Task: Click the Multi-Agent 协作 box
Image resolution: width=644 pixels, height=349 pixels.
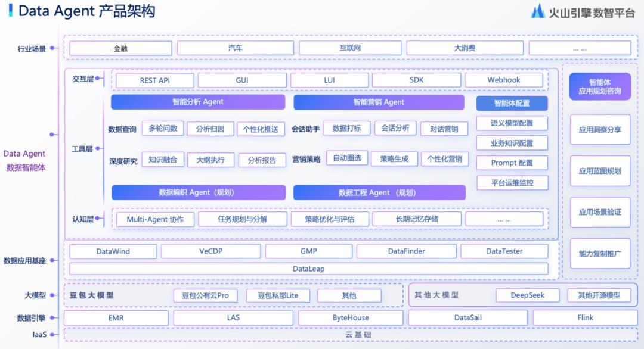Action: click(155, 219)
